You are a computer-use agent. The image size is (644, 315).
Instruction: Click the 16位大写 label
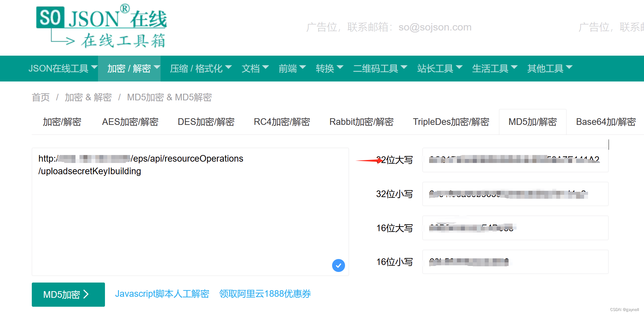point(394,228)
